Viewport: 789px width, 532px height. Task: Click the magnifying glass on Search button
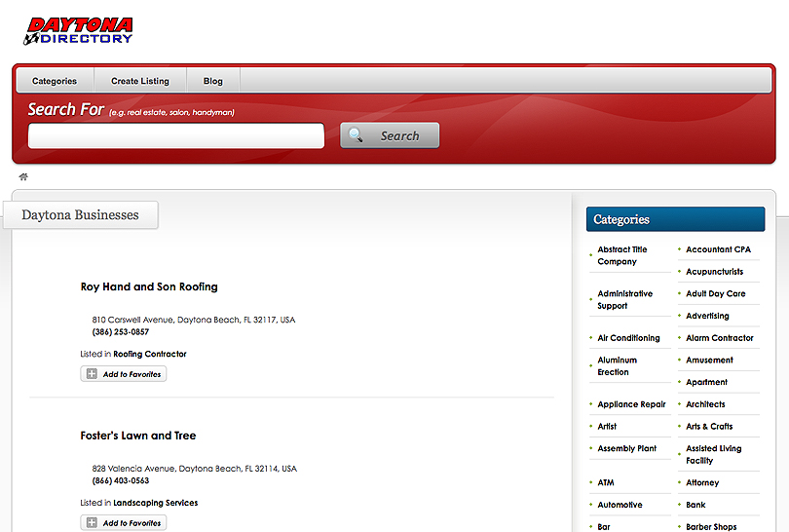click(357, 136)
